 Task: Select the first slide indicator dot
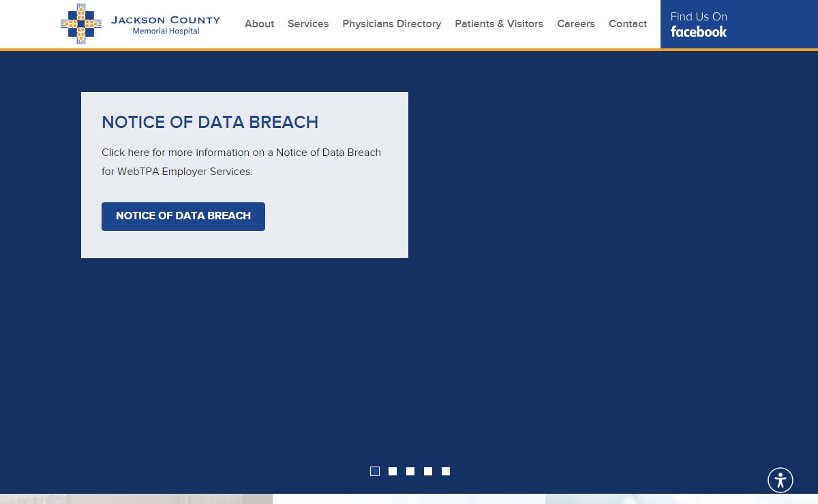375,471
